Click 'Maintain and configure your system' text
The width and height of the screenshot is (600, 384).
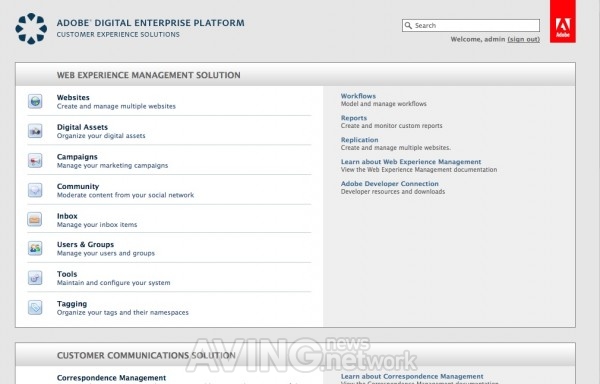point(114,283)
